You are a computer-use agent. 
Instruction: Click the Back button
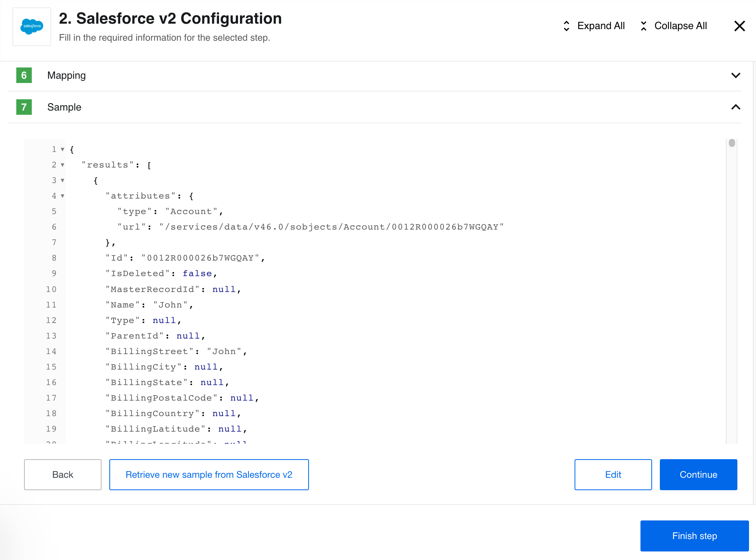pos(63,475)
